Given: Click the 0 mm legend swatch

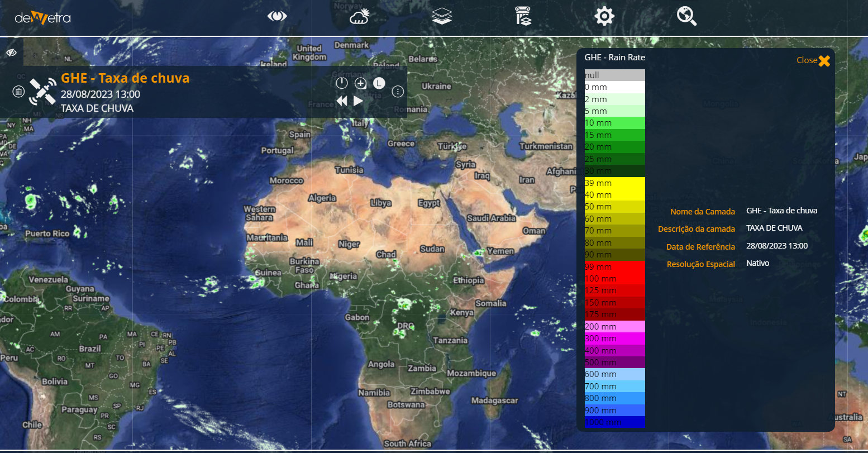Looking at the screenshot, I should (x=615, y=87).
